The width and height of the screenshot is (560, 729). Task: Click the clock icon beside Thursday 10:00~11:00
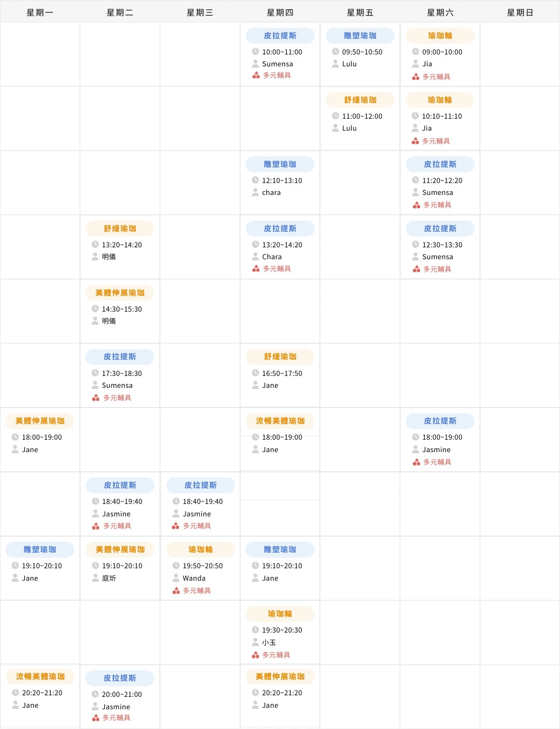(x=256, y=52)
